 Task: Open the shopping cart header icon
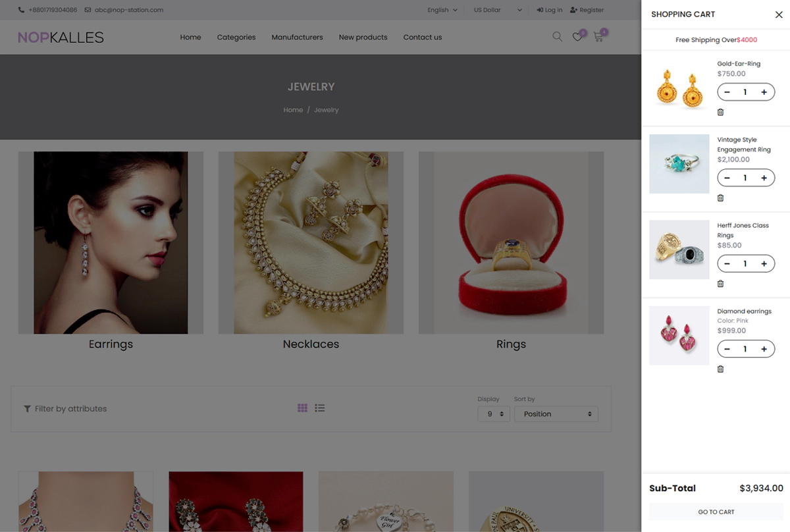coord(598,37)
